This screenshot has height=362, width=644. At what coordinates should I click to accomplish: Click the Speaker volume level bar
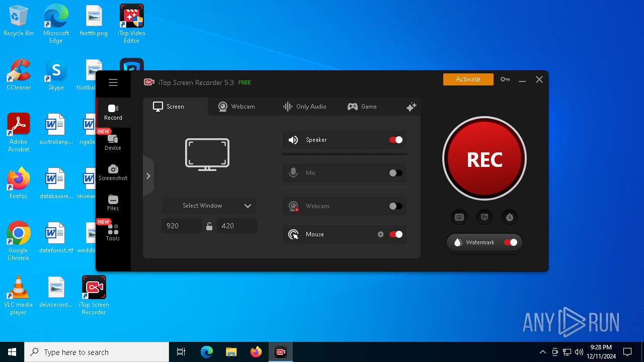click(345, 154)
